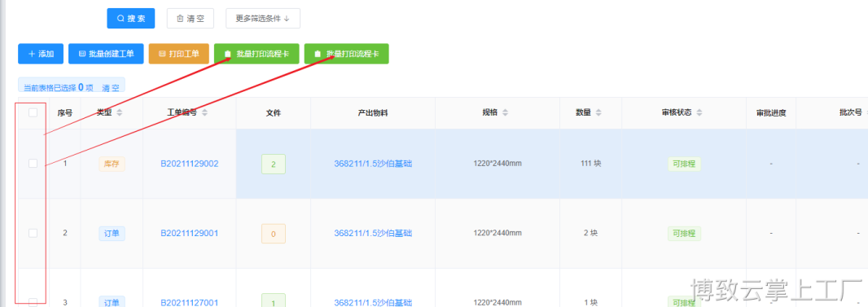Expand 更多筛选条件 filter options

[x=263, y=18]
